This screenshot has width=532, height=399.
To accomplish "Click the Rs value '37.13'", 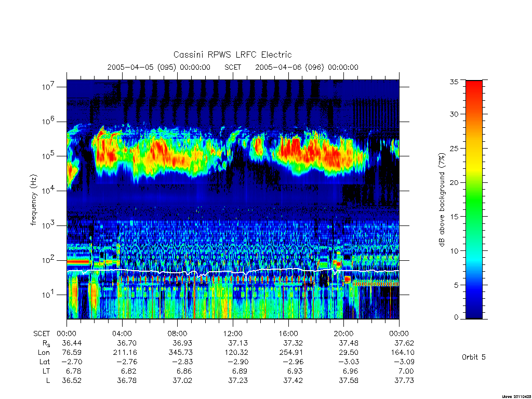I will (238, 343).
